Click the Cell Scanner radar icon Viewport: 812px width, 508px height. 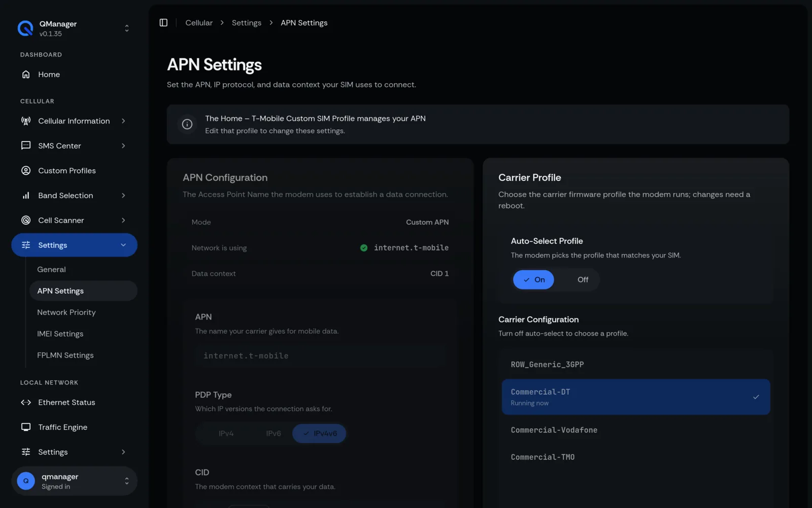point(26,220)
